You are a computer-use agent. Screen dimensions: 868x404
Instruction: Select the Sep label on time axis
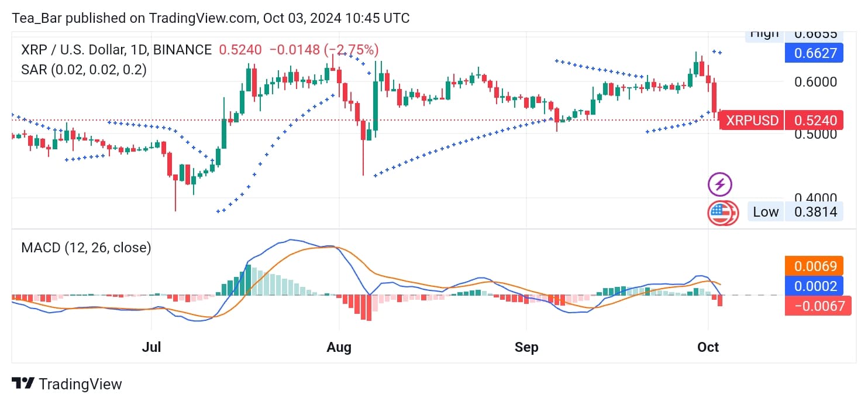[526, 347]
